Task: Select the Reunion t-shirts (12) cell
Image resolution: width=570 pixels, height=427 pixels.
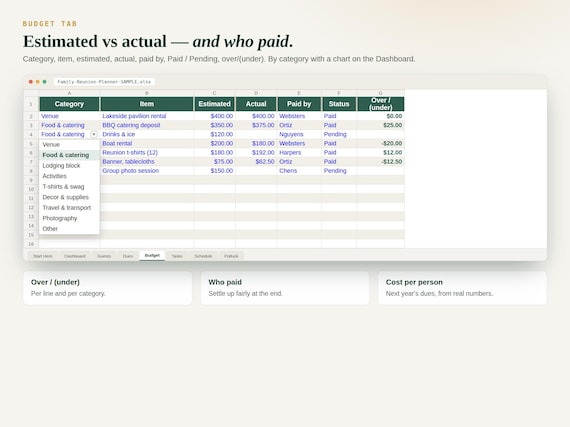Action: pyautogui.click(x=147, y=152)
